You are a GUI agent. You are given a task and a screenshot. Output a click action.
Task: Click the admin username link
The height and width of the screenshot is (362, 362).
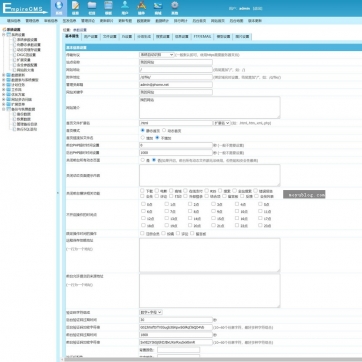[244, 8]
